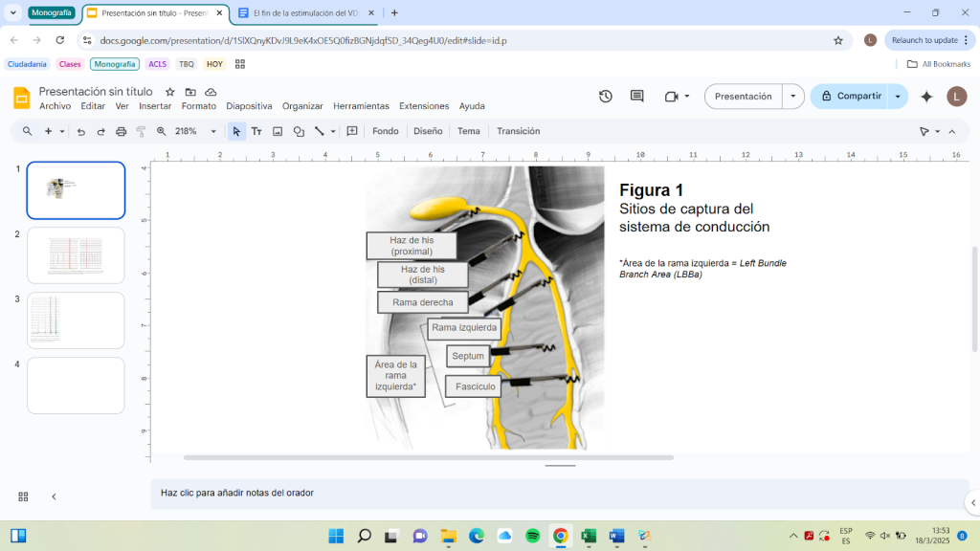Hide the menus with the up chevron
The height and width of the screenshot is (551, 980).
tap(952, 132)
